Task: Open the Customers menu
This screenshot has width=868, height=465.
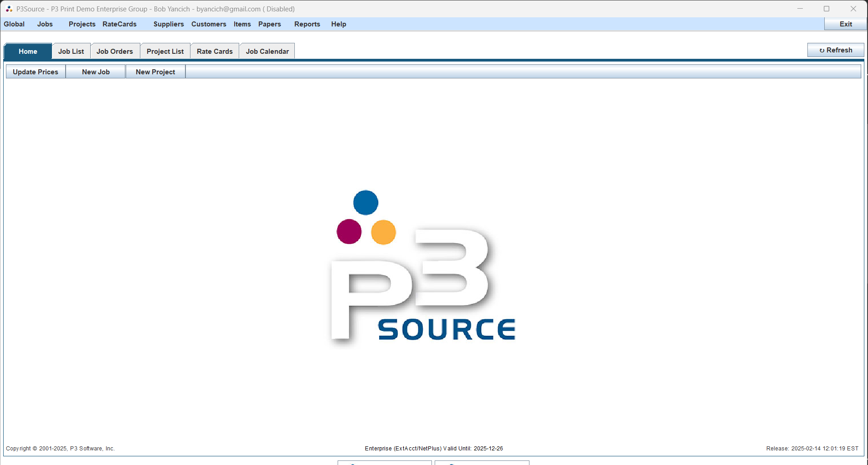Action: tap(209, 24)
